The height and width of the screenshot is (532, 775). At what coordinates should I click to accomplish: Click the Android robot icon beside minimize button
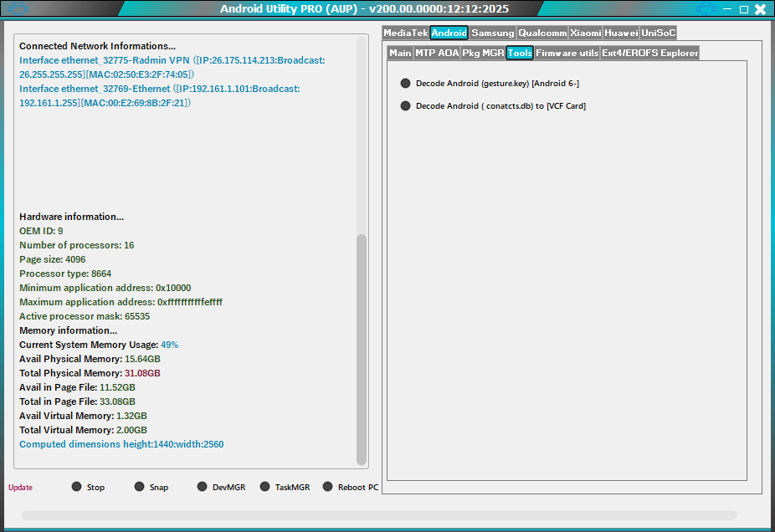coord(706,9)
